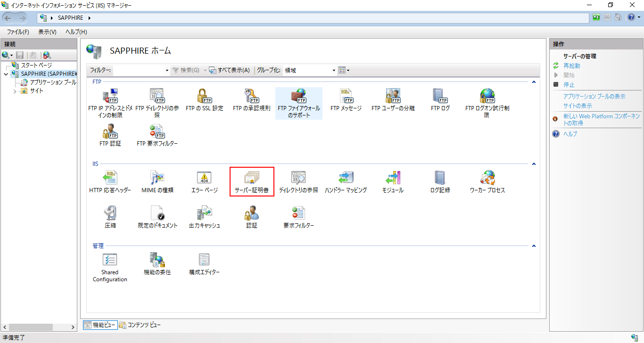The height and width of the screenshot is (343, 644).
Task: Click ヘルプ link in actions pane
Action: click(570, 134)
